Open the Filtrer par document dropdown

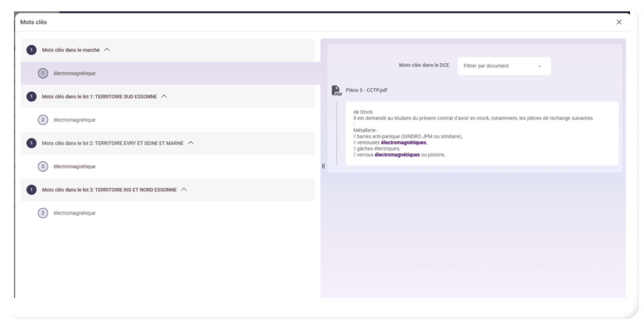point(504,66)
